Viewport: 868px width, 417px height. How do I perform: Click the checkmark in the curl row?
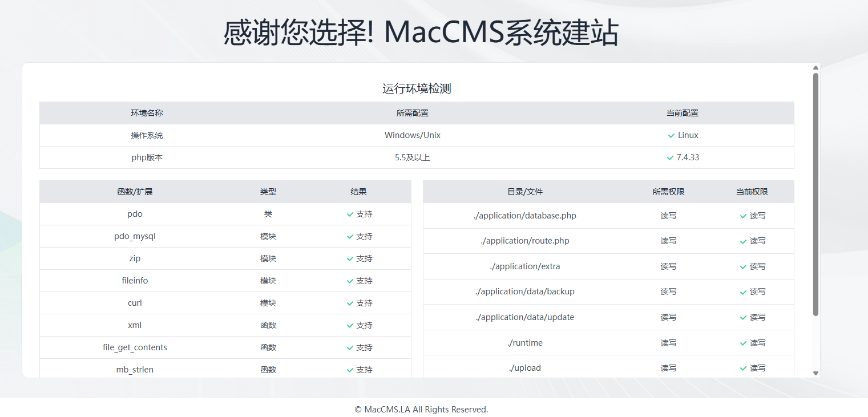click(x=350, y=303)
